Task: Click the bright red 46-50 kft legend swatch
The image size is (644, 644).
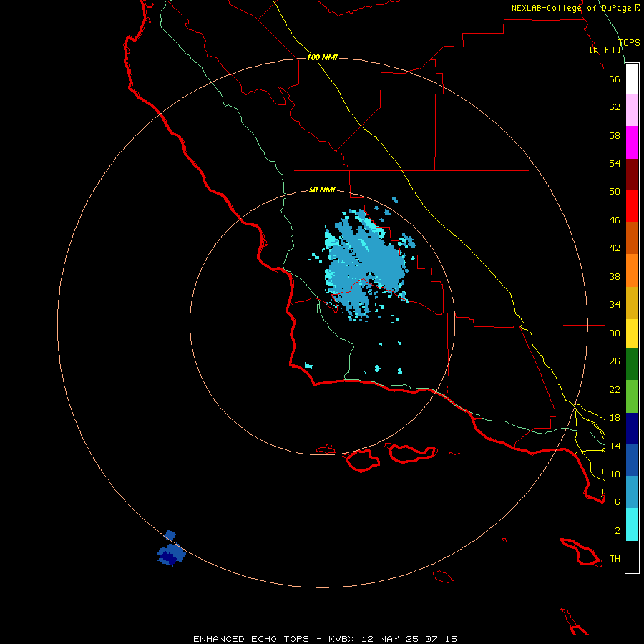Action: click(x=632, y=206)
